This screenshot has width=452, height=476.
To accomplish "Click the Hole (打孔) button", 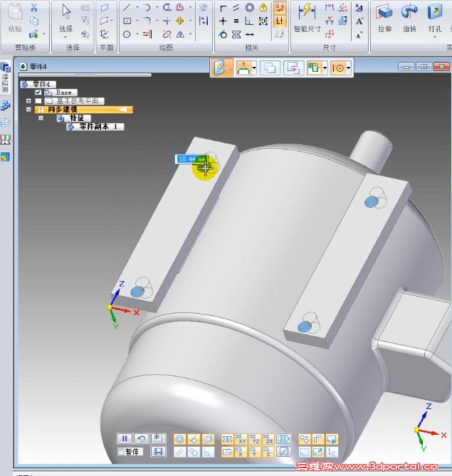I will click(x=435, y=18).
